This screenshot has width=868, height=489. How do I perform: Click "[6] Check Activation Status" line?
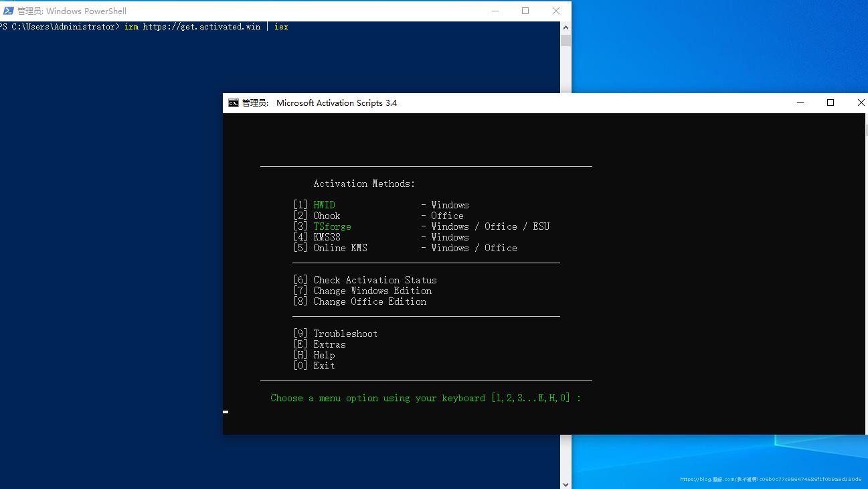point(365,280)
